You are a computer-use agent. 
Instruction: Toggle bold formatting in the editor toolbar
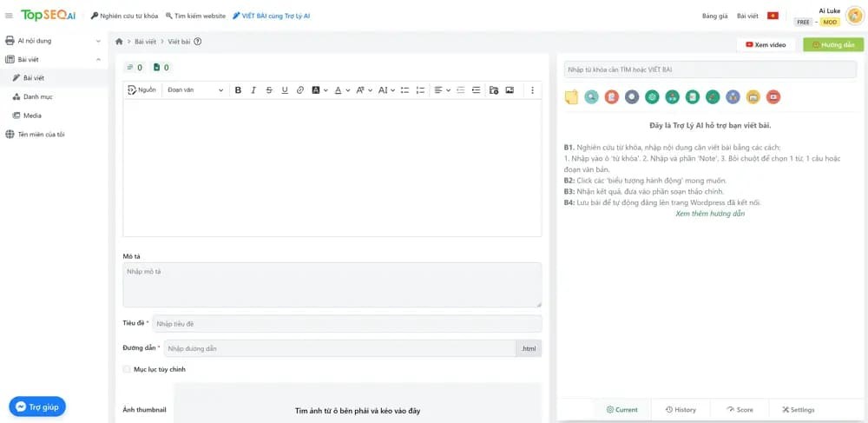click(238, 89)
